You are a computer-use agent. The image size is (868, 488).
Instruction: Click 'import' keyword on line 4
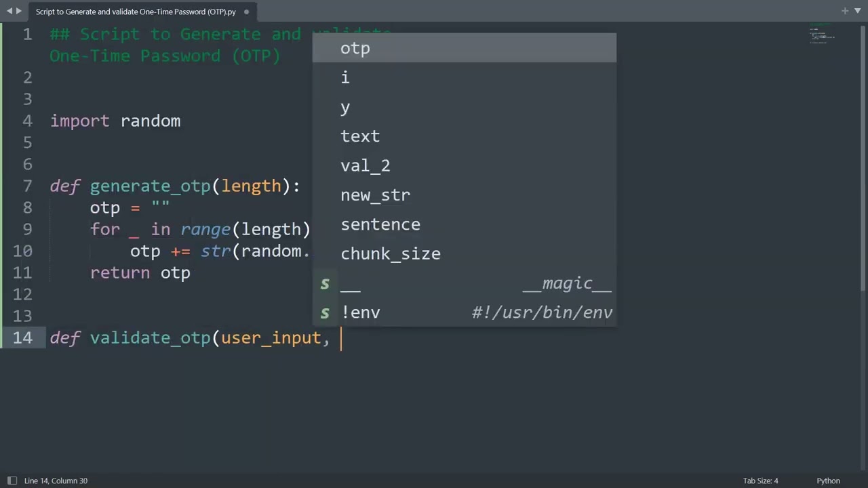click(x=80, y=121)
